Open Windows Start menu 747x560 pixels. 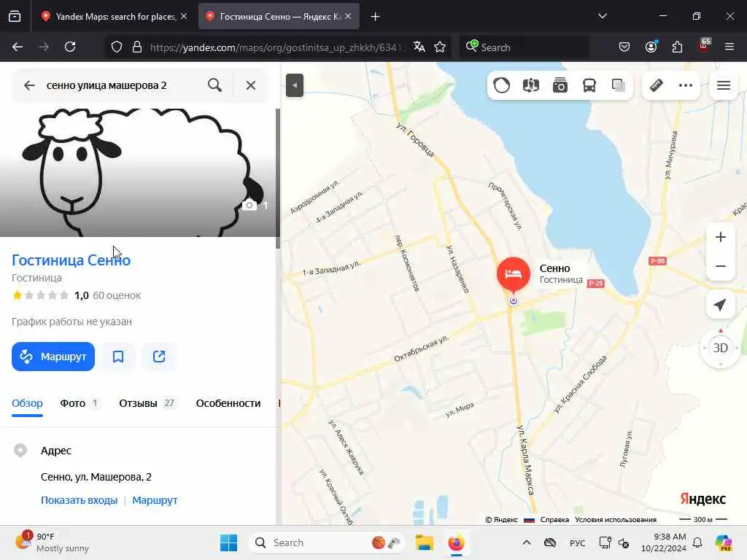point(228,542)
